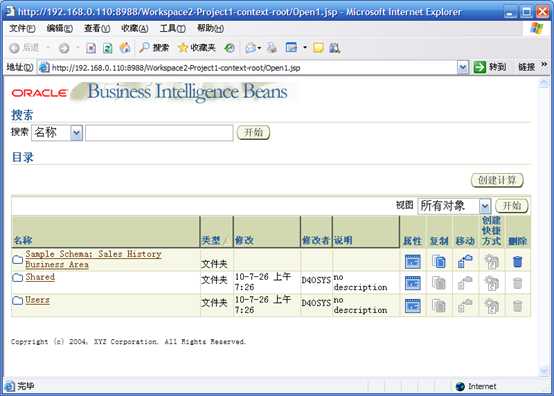This screenshot has width=554, height=396.
Task: Sort by the 修改者 column header
Action: point(316,241)
